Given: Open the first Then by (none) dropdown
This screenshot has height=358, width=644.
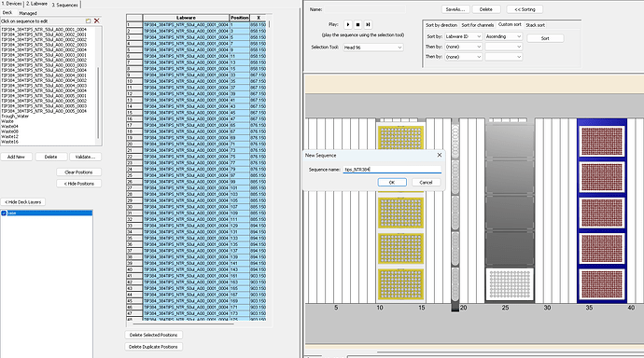Looking at the screenshot, I should tap(463, 47).
